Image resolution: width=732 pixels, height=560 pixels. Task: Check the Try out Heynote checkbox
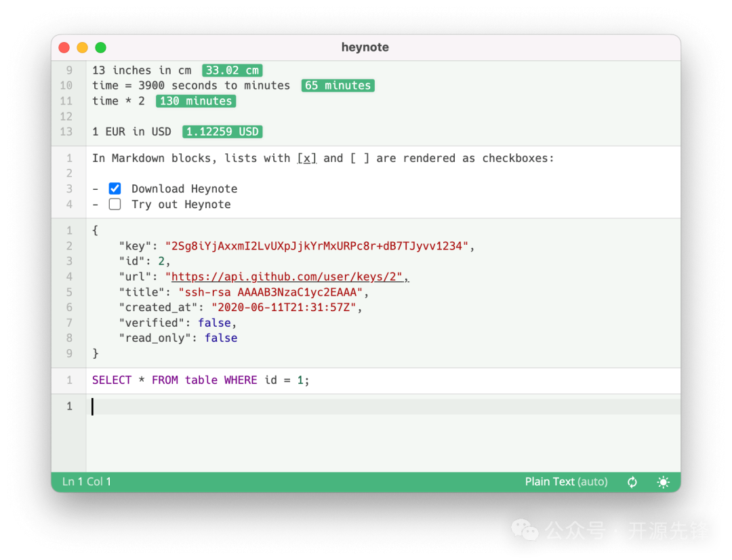(x=115, y=204)
